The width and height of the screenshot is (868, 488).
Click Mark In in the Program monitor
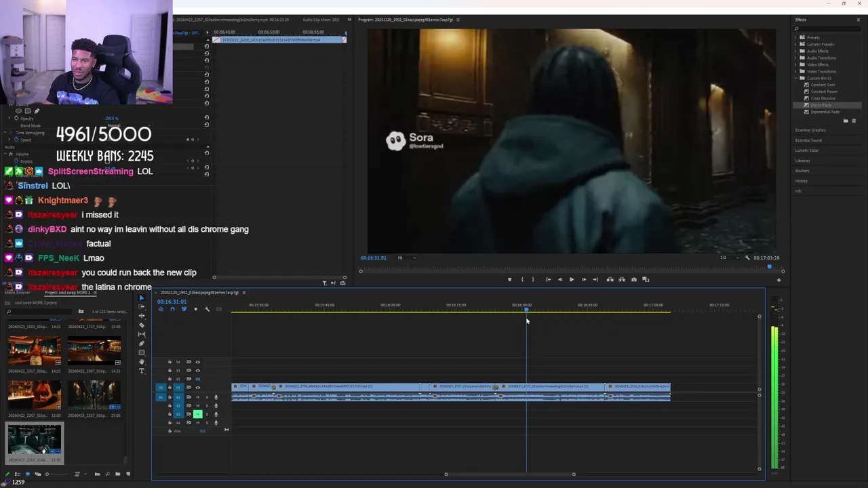click(x=522, y=279)
